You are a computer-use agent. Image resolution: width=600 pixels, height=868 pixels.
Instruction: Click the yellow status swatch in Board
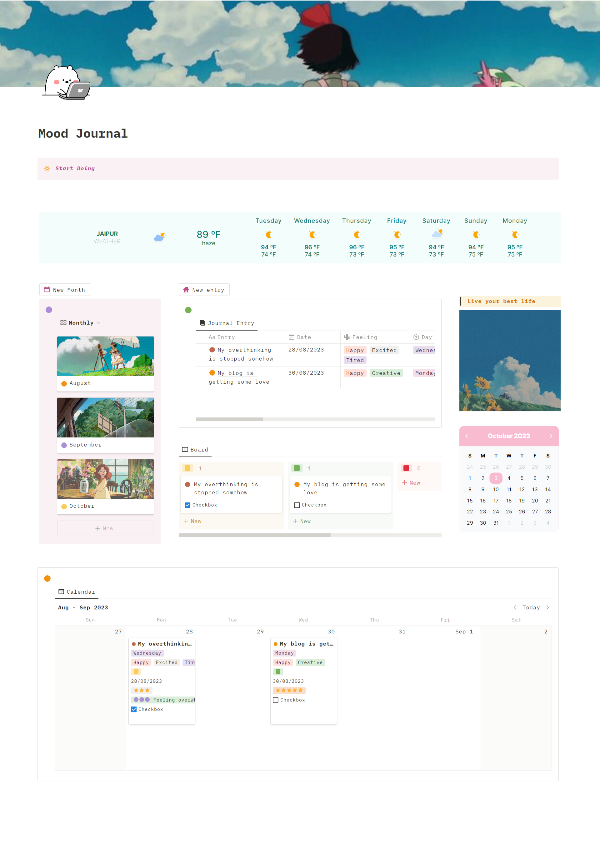point(187,468)
